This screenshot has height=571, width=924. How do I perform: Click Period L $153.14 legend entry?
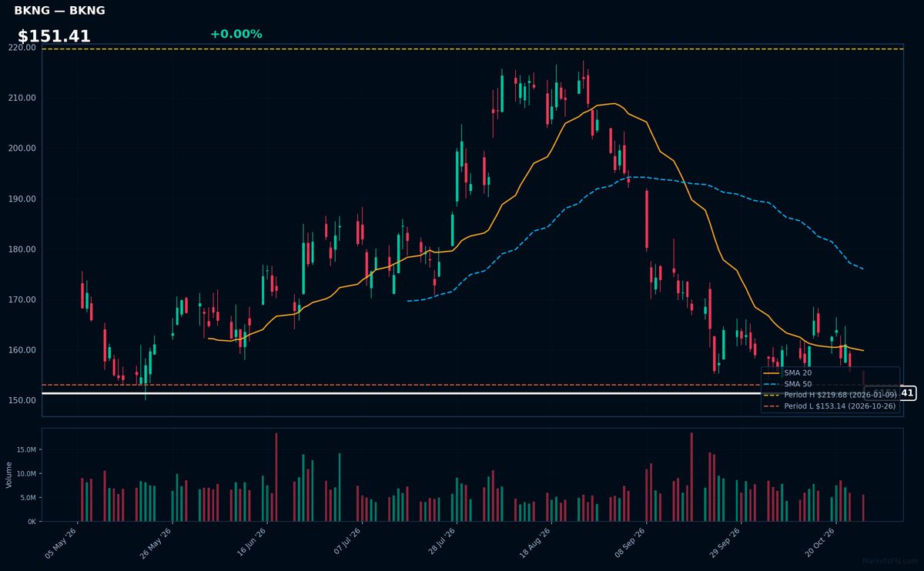point(830,406)
